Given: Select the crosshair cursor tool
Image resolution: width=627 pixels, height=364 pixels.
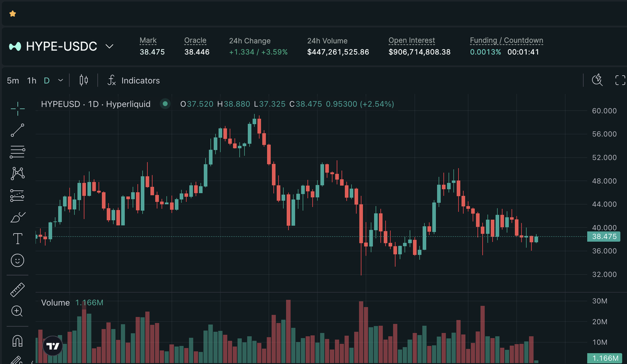Looking at the screenshot, I should coord(17,109).
